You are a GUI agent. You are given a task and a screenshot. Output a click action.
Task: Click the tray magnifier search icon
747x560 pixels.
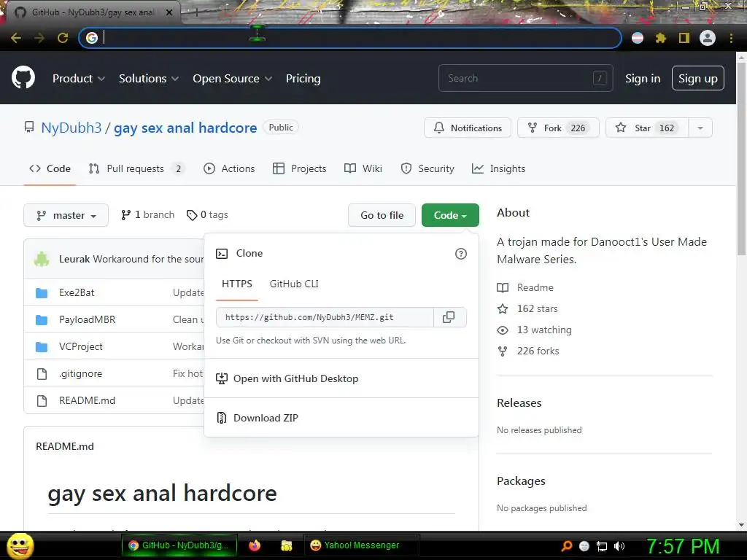pyautogui.click(x=566, y=546)
